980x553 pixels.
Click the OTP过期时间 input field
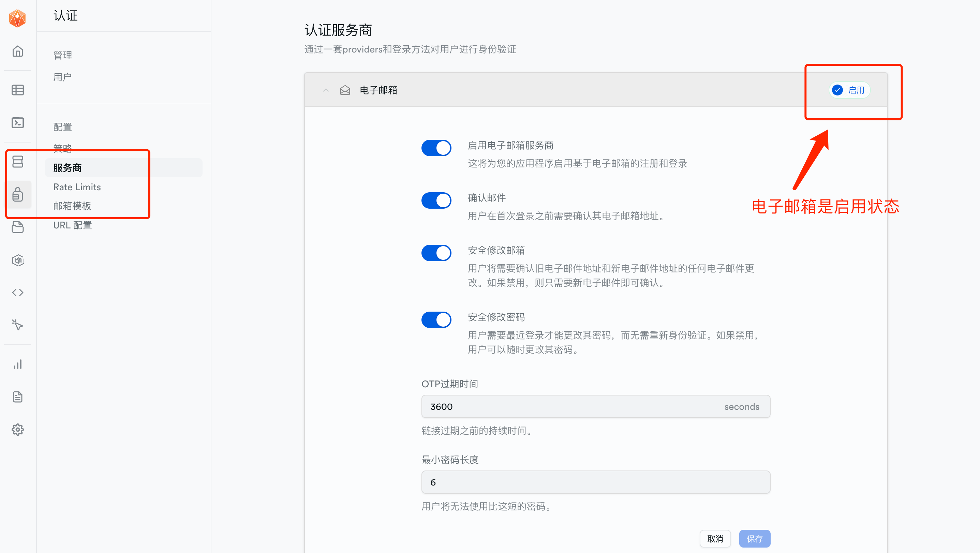(596, 407)
